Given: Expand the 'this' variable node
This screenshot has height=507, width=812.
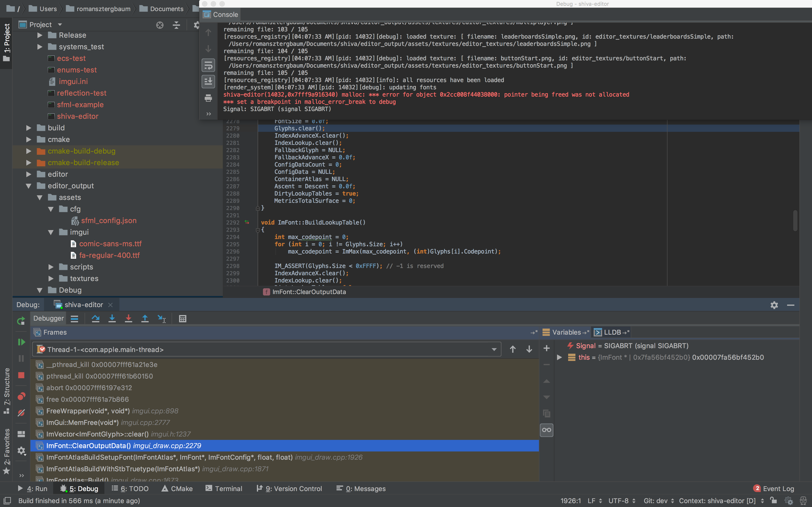Looking at the screenshot, I should (559, 358).
